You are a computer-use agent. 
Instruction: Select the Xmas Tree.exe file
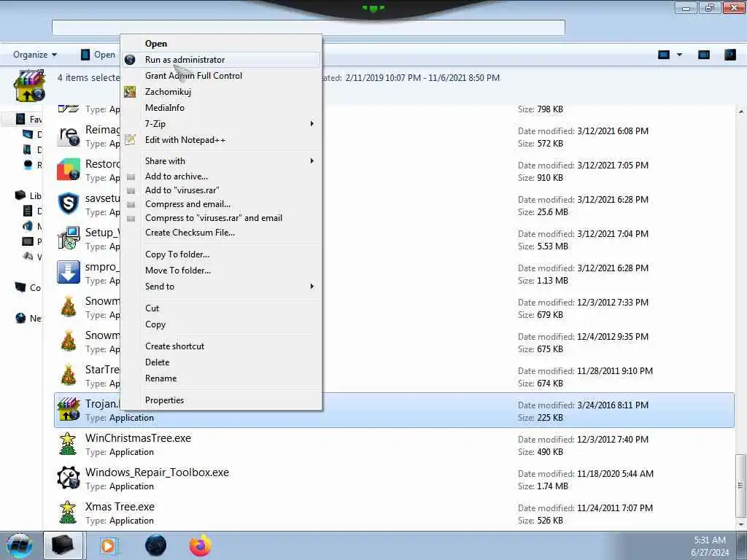click(395, 513)
